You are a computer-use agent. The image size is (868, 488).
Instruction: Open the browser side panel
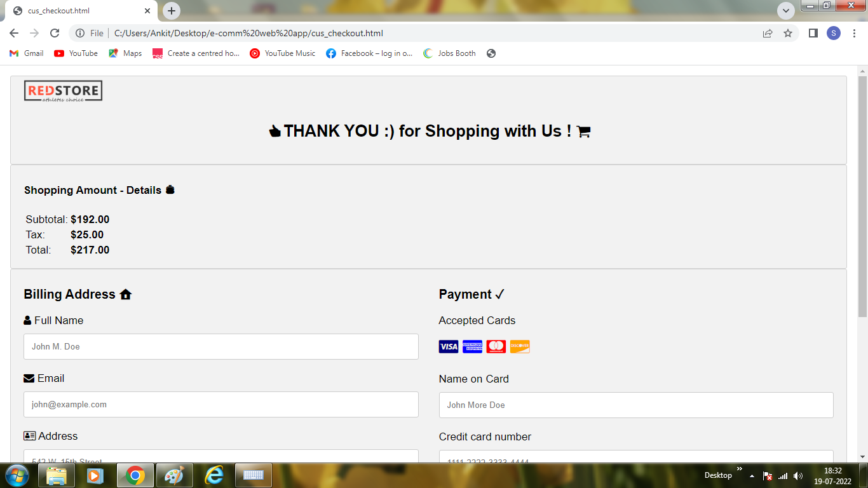813,33
